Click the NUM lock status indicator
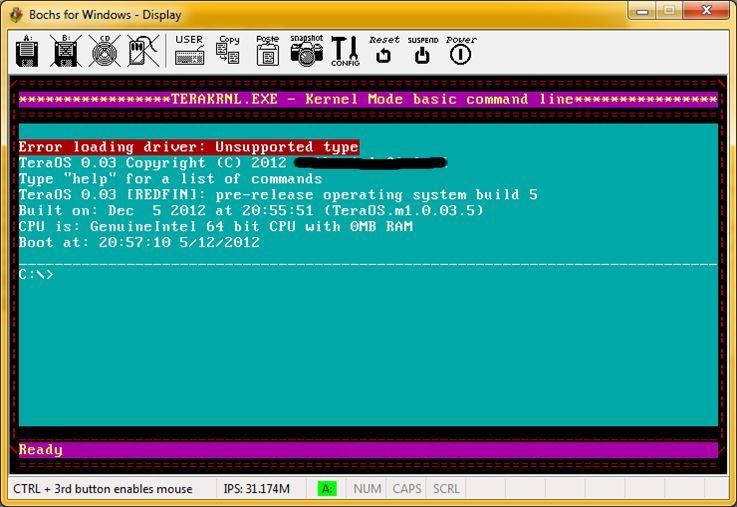The height and width of the screenshot is (507, 737). [367, 489]
